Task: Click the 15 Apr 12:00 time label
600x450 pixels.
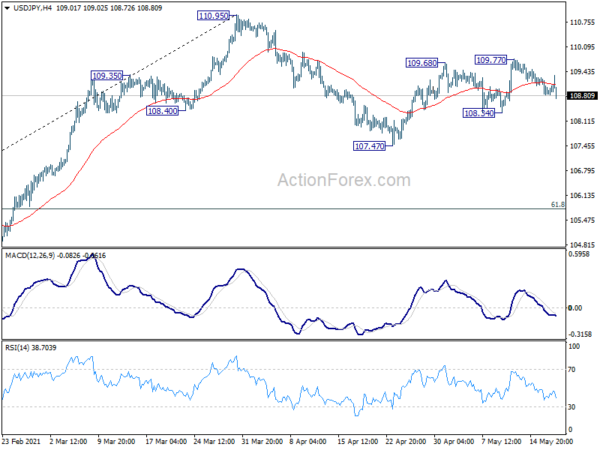Action: pyautogui.click(x=358, y=442)
